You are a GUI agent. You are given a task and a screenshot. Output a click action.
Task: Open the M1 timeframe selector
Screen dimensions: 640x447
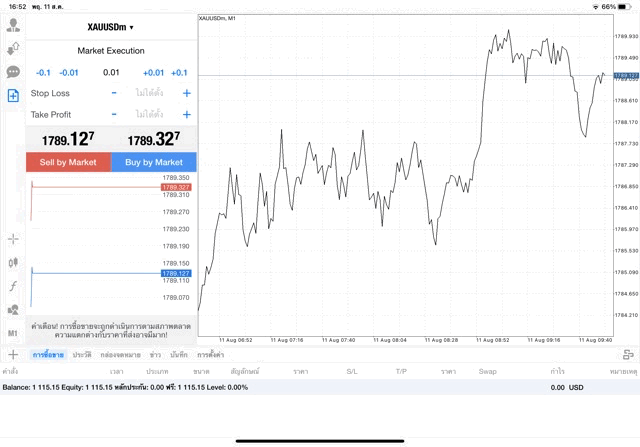(x=13, y=333)
